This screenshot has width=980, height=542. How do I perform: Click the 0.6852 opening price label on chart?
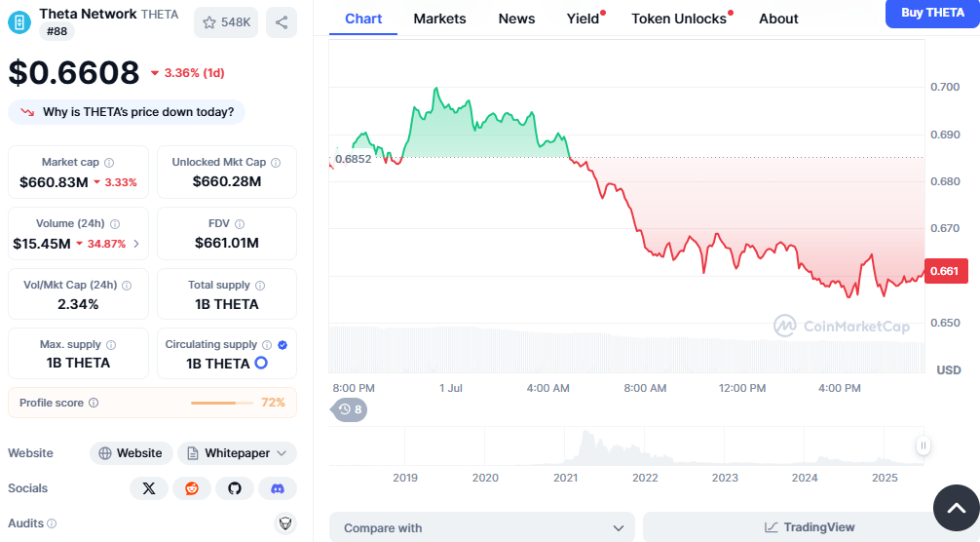tap(353, 159)
